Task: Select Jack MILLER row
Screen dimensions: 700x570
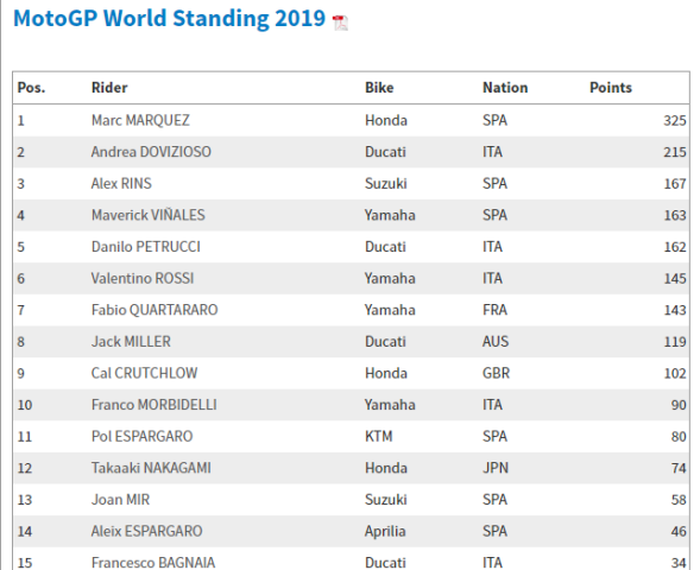Action: [351, 342]
